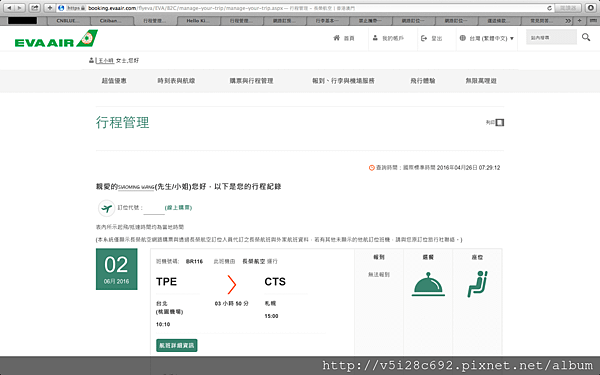Image resolution: width=600 pixels, height=375 pixels.
Task: Click the share button in browser toolbar
Action: 35,8
